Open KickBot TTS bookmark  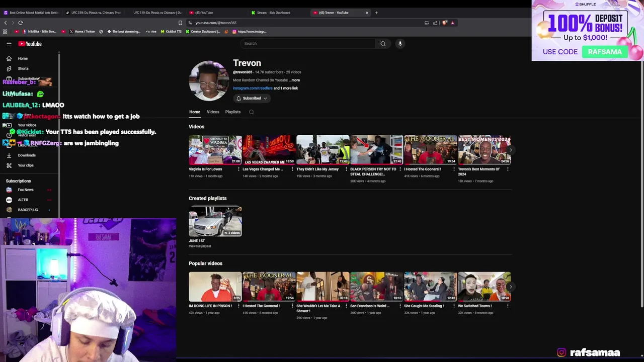(x=171, y=32)
